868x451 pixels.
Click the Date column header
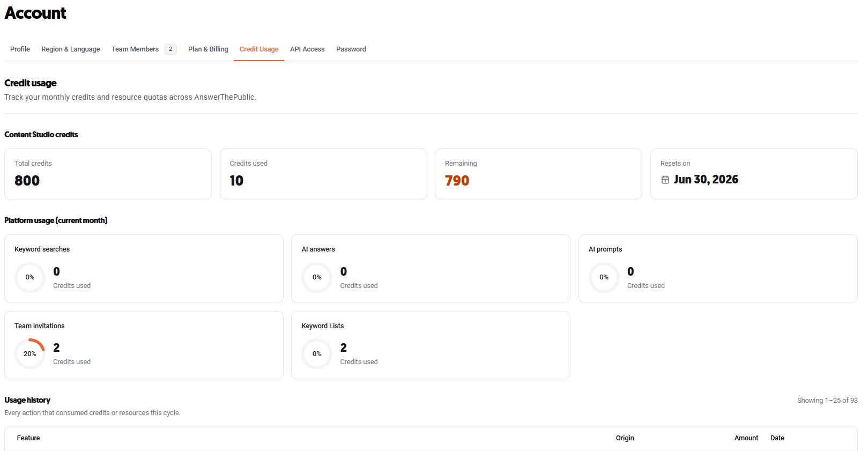(x=777, y=438)
